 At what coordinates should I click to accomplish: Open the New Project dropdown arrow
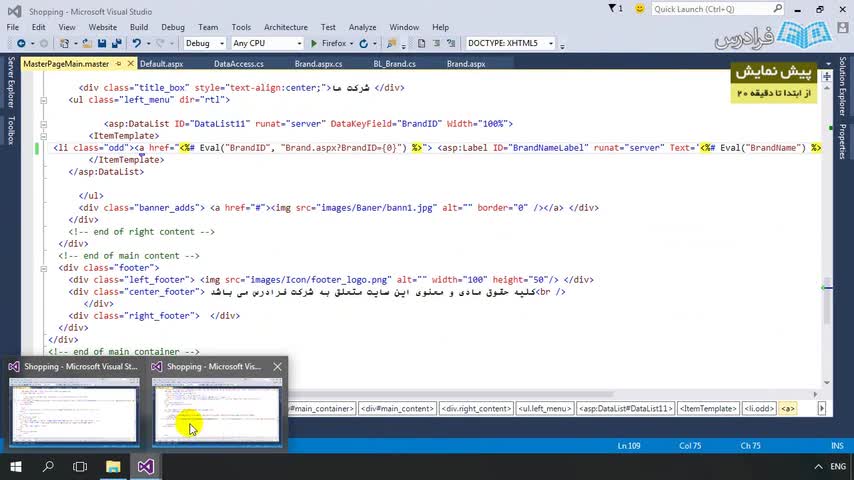point(75,44)
